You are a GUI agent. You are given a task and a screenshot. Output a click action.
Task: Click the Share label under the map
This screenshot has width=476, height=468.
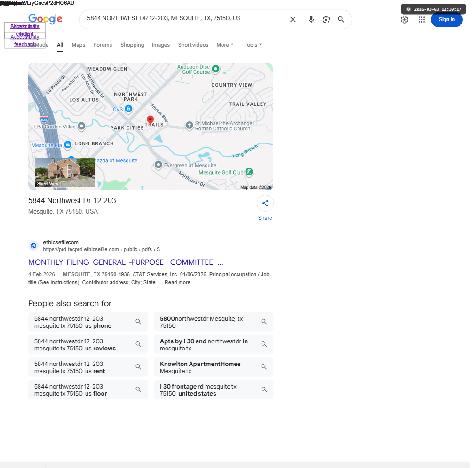click(x=265, y=218)
